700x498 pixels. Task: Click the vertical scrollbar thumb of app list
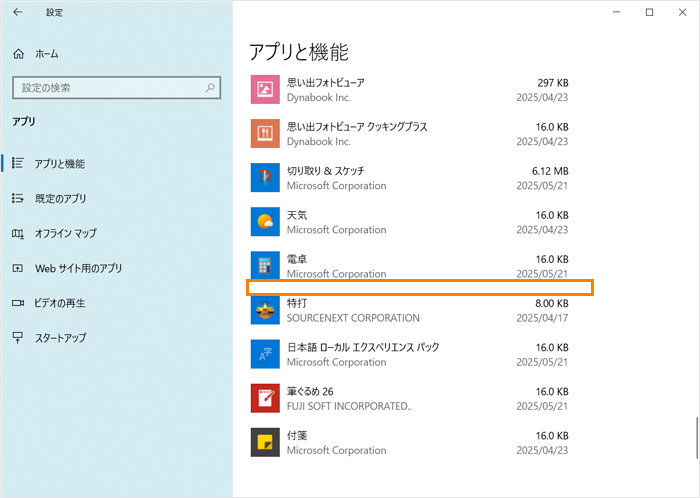pyautogui.click(x=696, y=438)
